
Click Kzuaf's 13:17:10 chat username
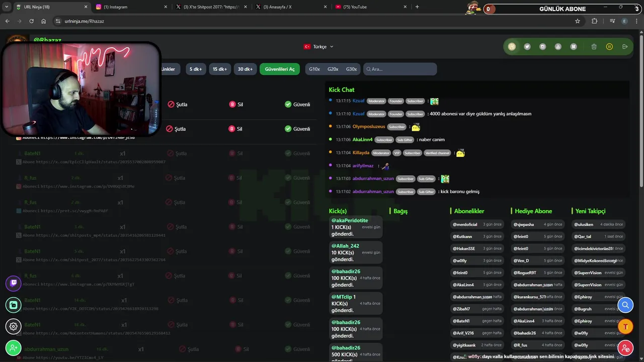(358, 114)
